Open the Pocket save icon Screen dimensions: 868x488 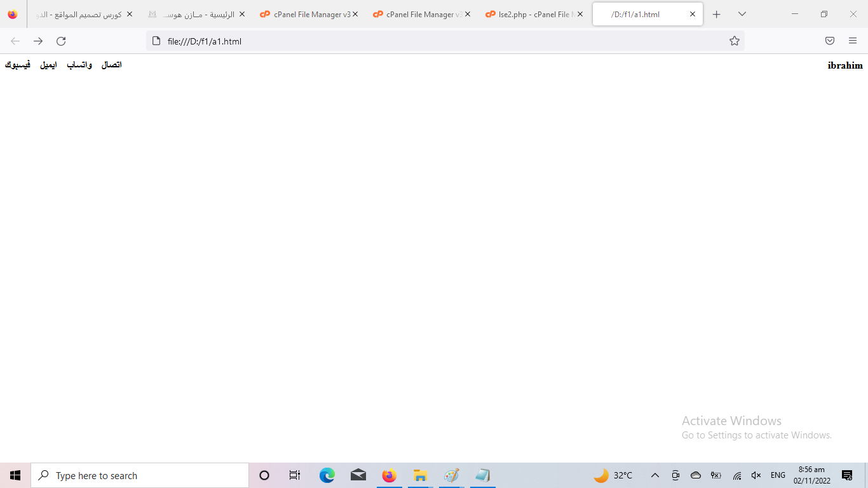(x=830, y=41)
